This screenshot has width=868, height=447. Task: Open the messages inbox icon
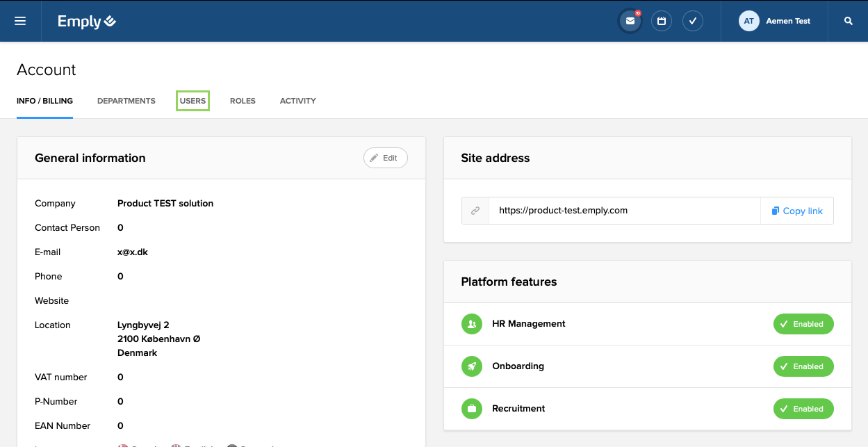pos(630,21)
